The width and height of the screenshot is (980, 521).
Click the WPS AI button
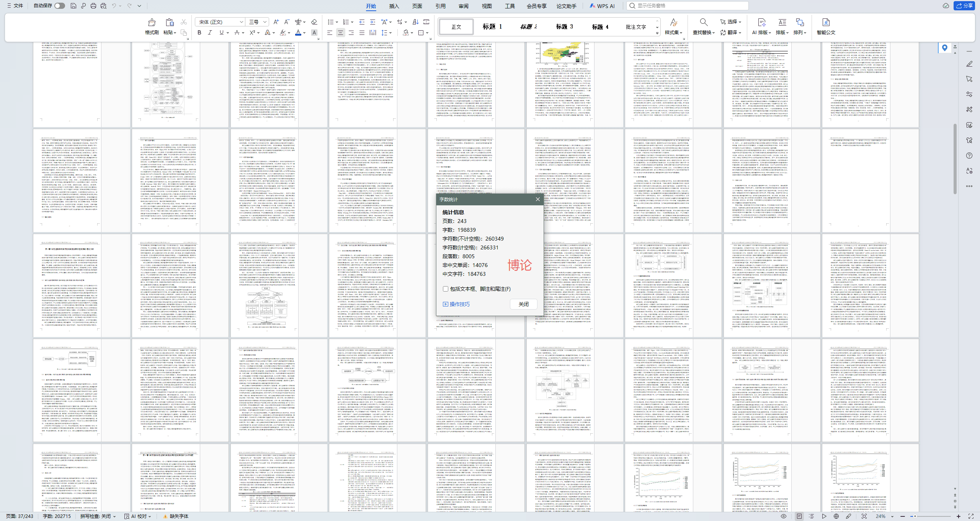(602, 6)
